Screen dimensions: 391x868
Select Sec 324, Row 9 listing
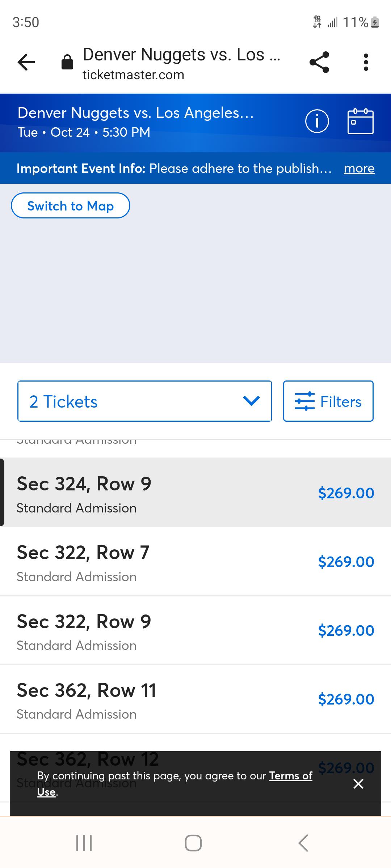click(195, 493)
